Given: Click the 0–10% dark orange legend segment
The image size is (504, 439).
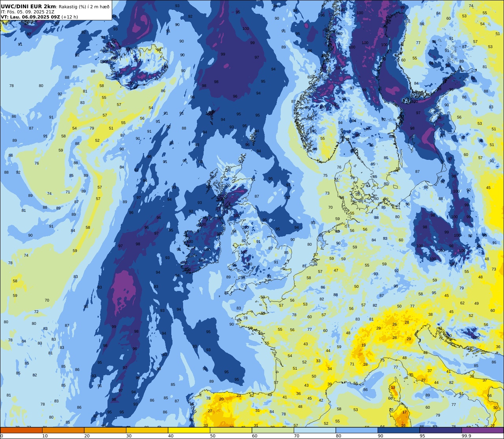Looking at the screenshot, I should [21, 430].
